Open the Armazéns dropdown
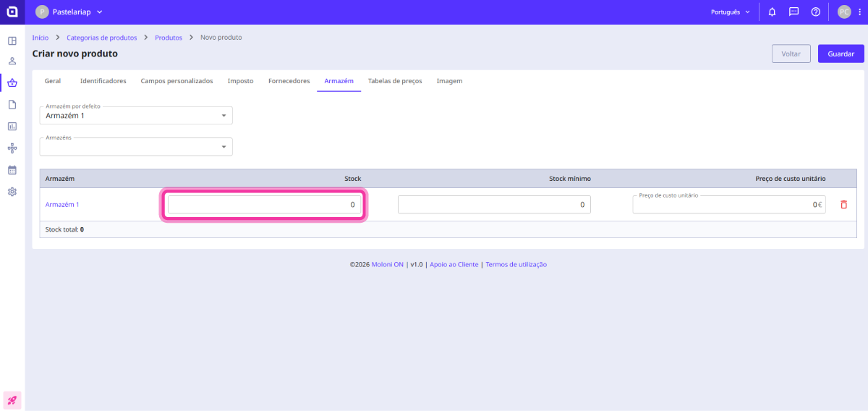868x411 pixels. coord(136,147)
